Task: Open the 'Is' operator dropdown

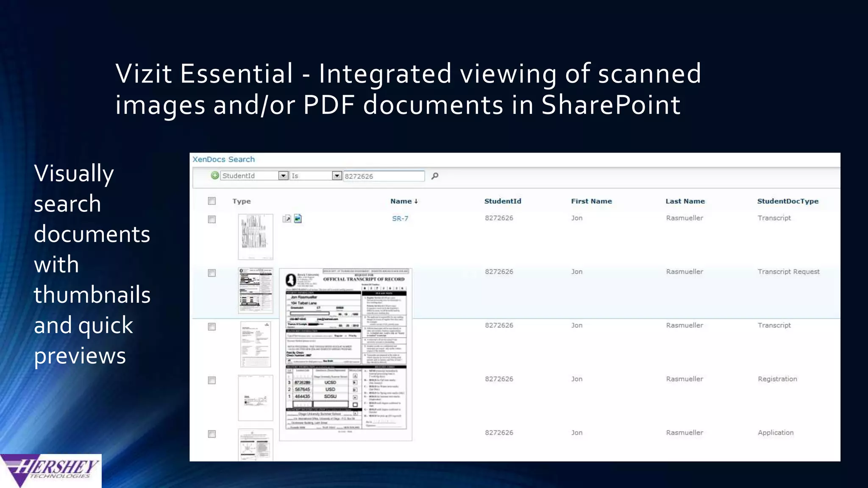Action: 337,175
